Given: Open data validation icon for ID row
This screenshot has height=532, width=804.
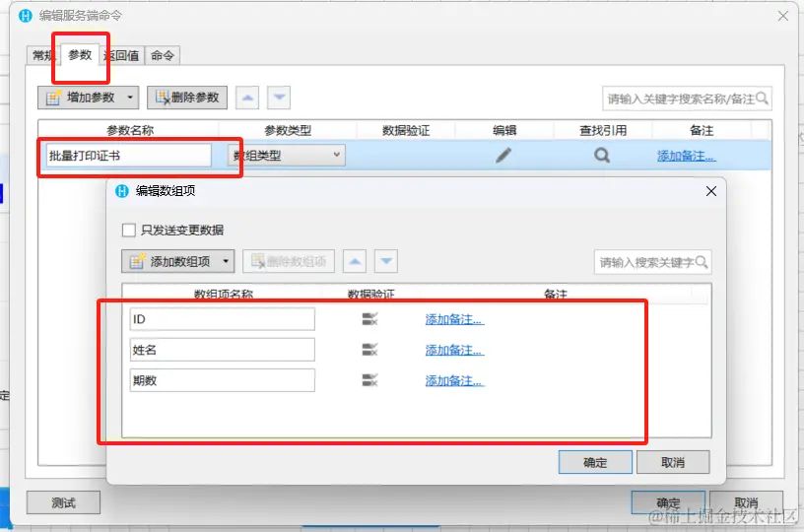Looking at the screenshot, I should coord(369,319).
